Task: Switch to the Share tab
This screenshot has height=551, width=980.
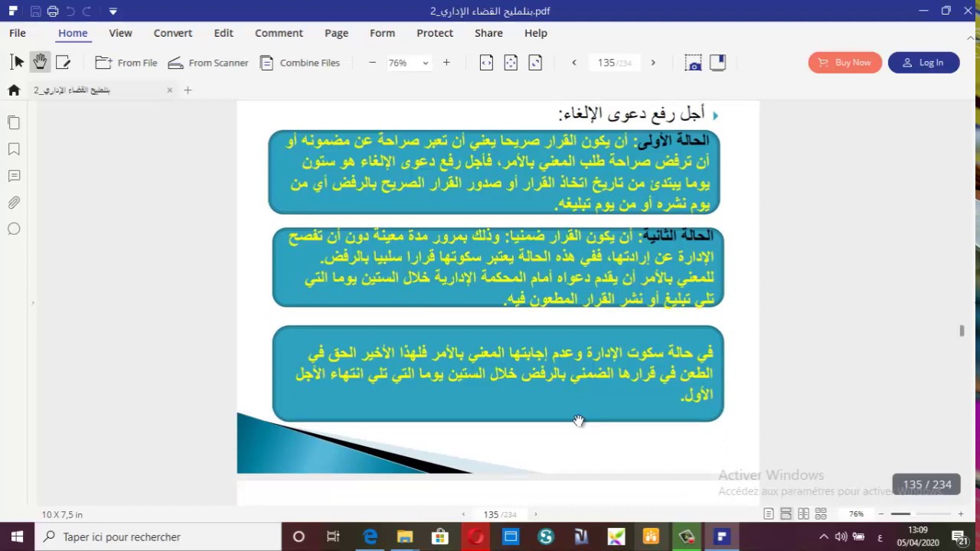Action: tap(488, 33)
